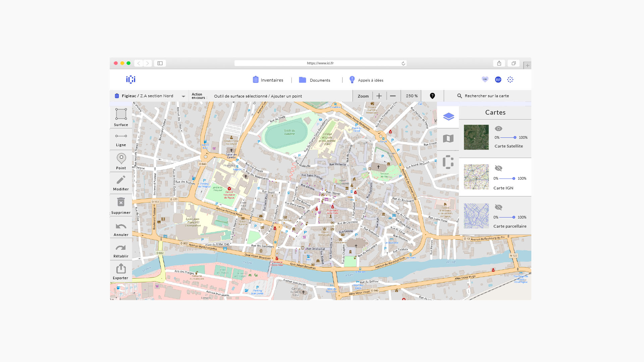Open the folded map panel icon
The width and height of the screenshot is (644, 362).
click(x=448, y=138)
